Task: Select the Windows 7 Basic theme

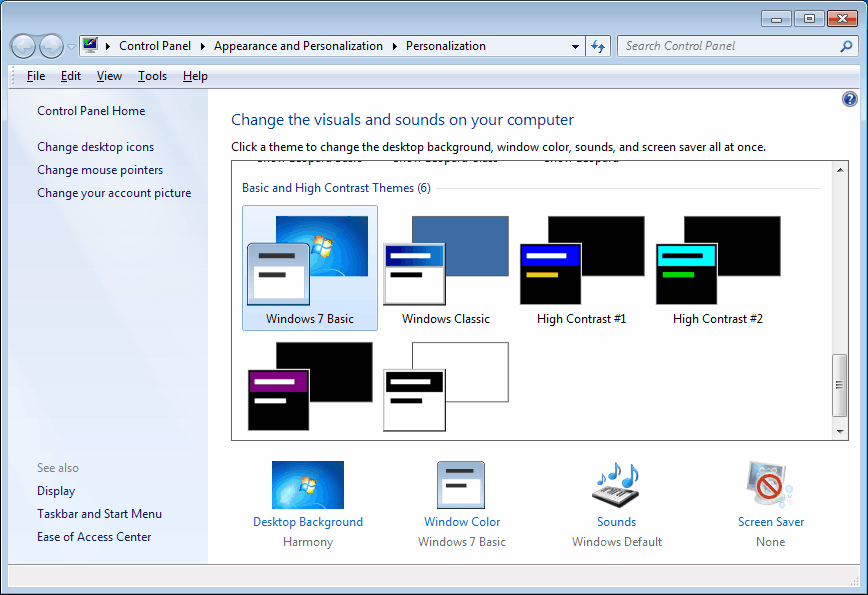Action: pyautogui.click(x=310, y=268)
